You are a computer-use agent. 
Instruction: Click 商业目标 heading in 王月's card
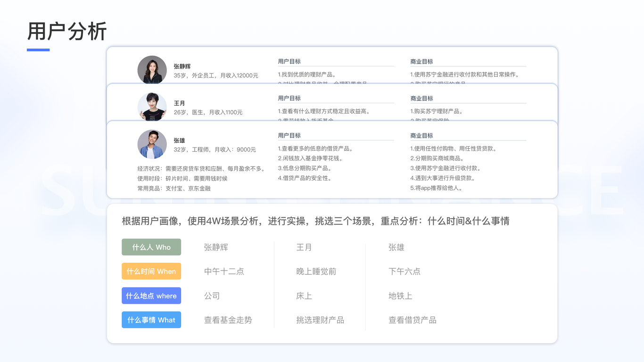(421, 98)
